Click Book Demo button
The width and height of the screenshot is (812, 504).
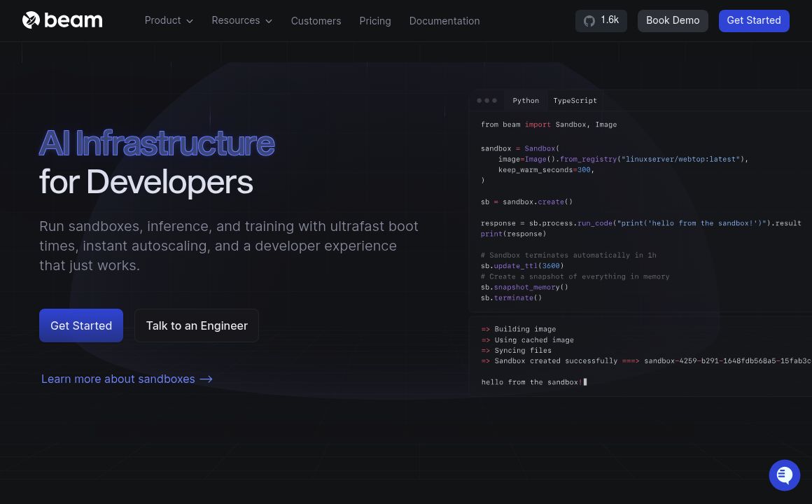[x=672, y=20]
